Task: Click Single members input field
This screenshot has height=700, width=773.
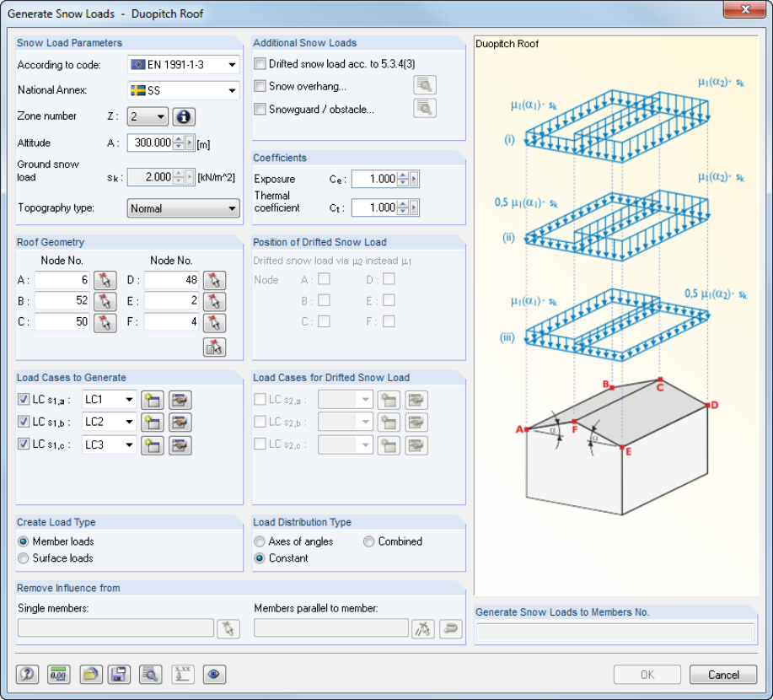Action: pos(115,628)
